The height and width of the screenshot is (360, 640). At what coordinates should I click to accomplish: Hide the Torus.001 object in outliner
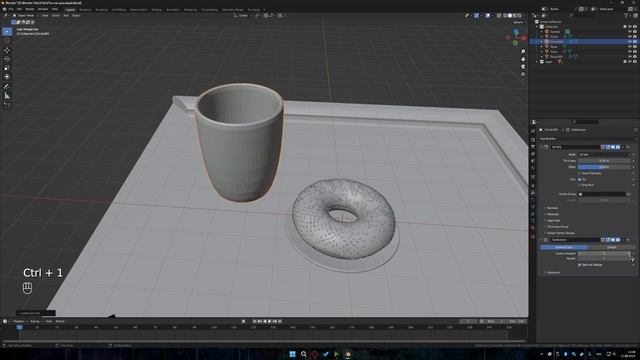pos(630,57)
